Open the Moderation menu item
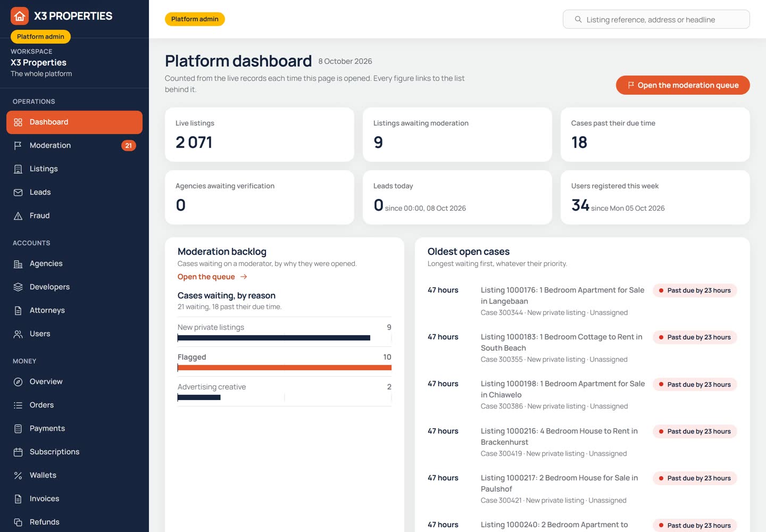The height and width of the screenshot is (532, 766). [x=74, y=146]
